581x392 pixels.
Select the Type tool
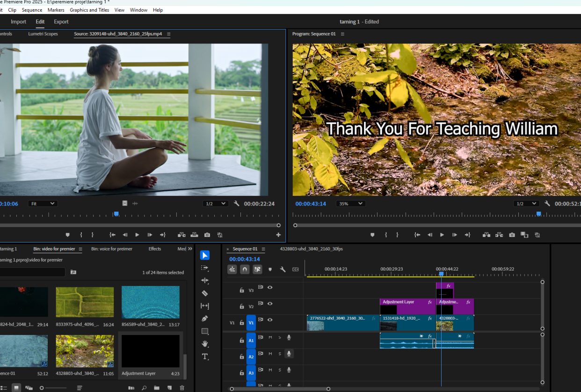(205, 356)
